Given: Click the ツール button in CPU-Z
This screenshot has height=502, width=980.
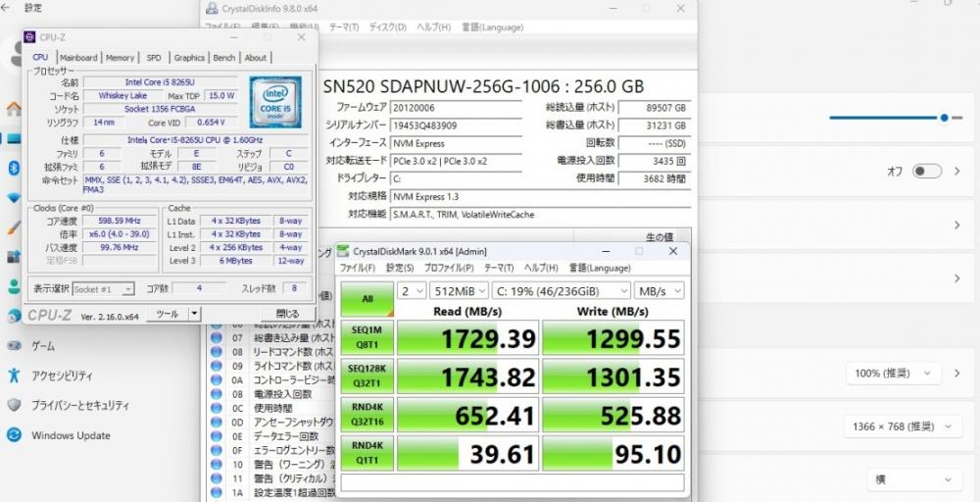Looking at the screenshot, I should point(167,314).
